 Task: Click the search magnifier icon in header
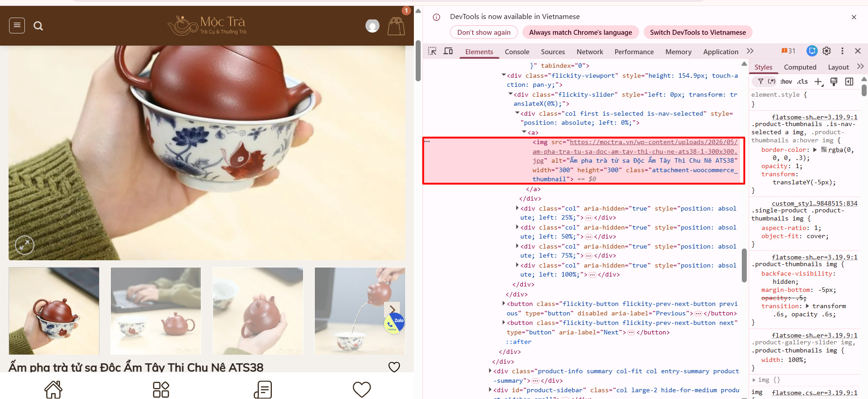click(38, 26)
